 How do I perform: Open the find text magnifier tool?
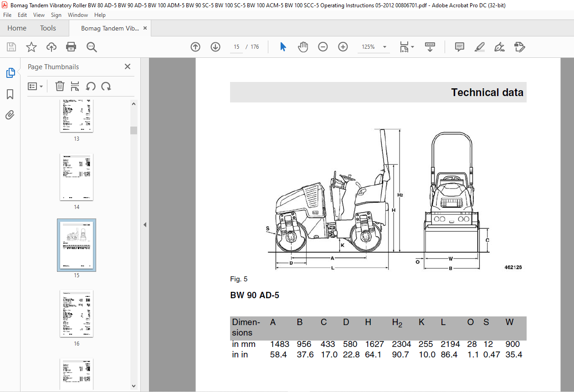click(x=92, y=47)
